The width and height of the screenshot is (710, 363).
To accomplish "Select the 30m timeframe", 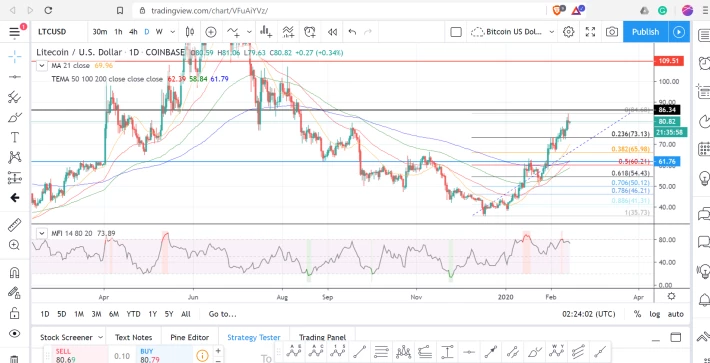I will coord(100,32).
